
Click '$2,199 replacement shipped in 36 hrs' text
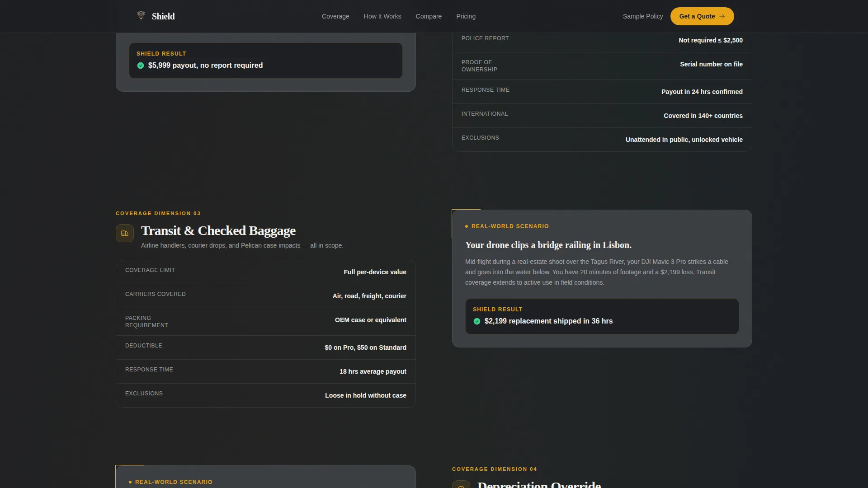pyautogui.click(x=548, y=321)
